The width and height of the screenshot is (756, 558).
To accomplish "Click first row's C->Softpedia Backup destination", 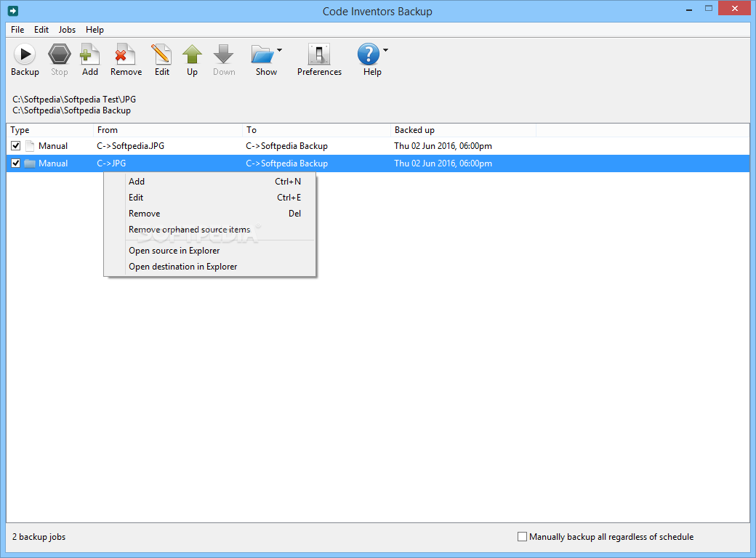I will point(287,146).
